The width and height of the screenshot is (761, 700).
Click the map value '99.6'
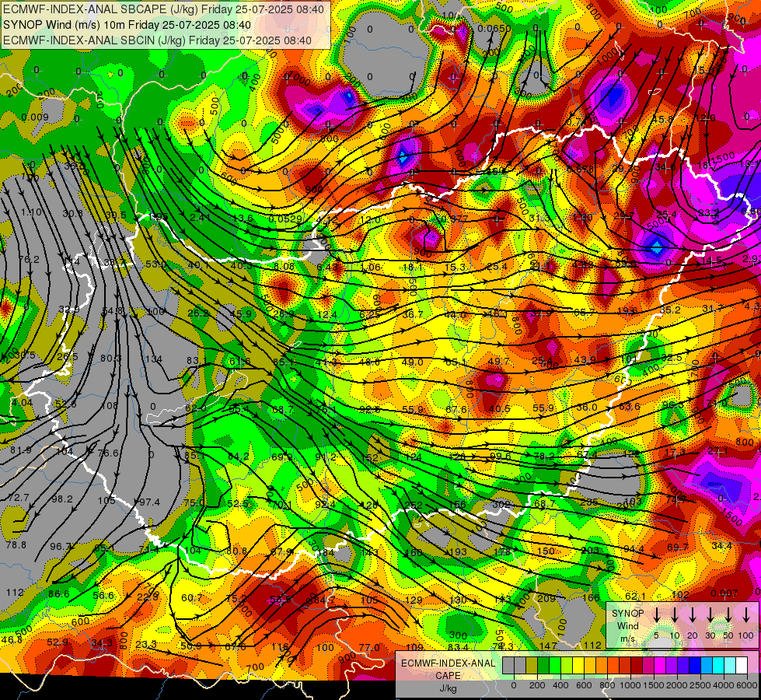click(501, 456)
